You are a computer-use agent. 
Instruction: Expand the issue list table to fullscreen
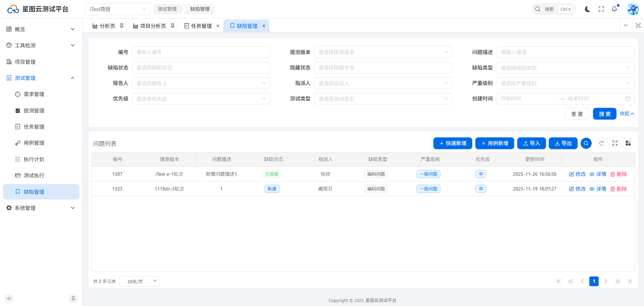click(x=614, y=143)
